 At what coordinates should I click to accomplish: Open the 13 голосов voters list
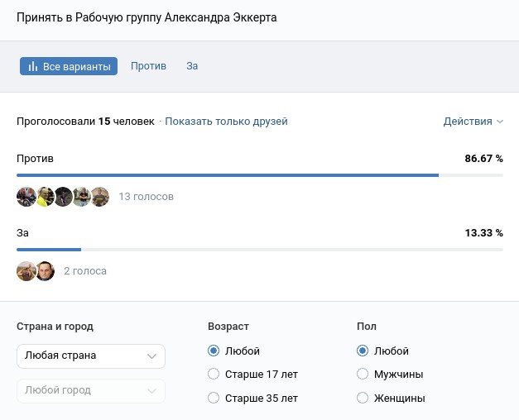pos(147,197)
